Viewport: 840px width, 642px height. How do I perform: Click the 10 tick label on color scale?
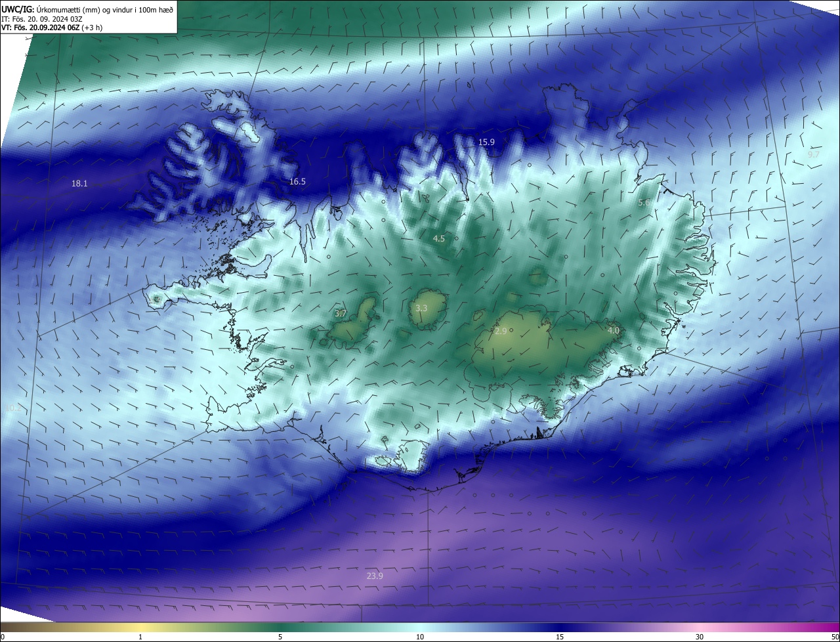420,637
